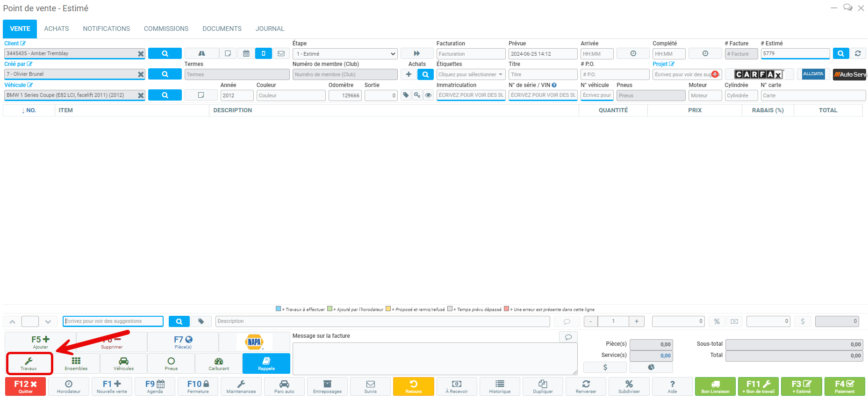Open the Travaux wrench button

click(29, 364)
